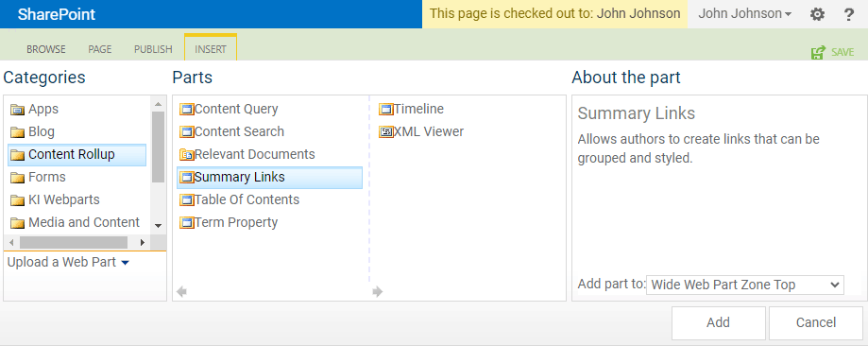Click the Add button
The image size is (868, 346).
(719, 322)
